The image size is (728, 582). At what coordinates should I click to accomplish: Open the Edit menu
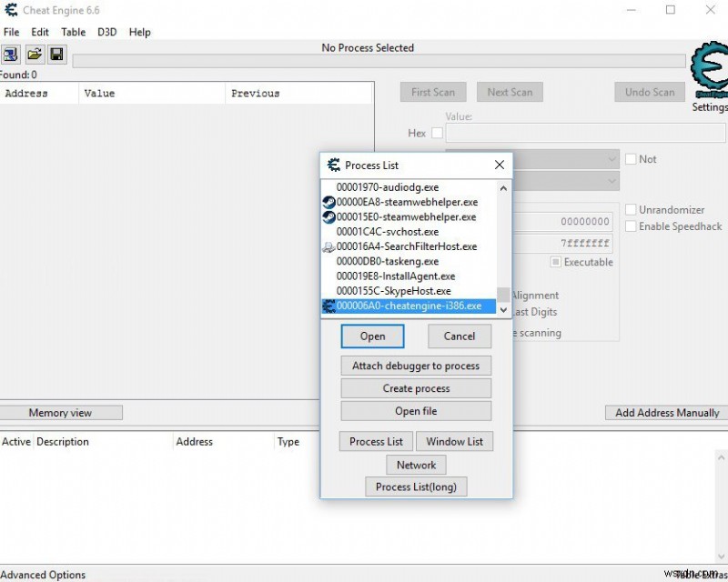pyautogui.click(x=40, y=32)
